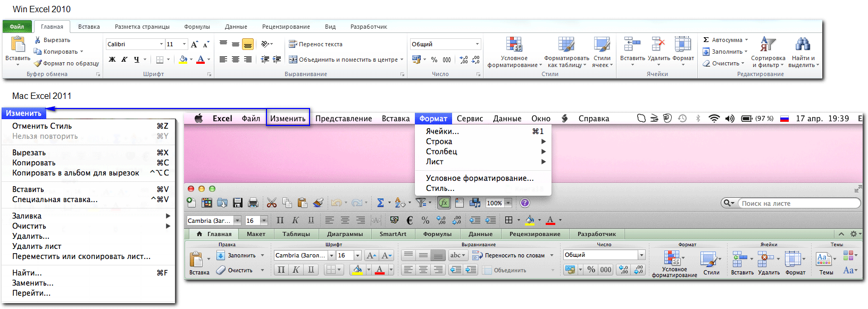Select Format Painter brush in Win Excel ribbon

tap(38, 63)
